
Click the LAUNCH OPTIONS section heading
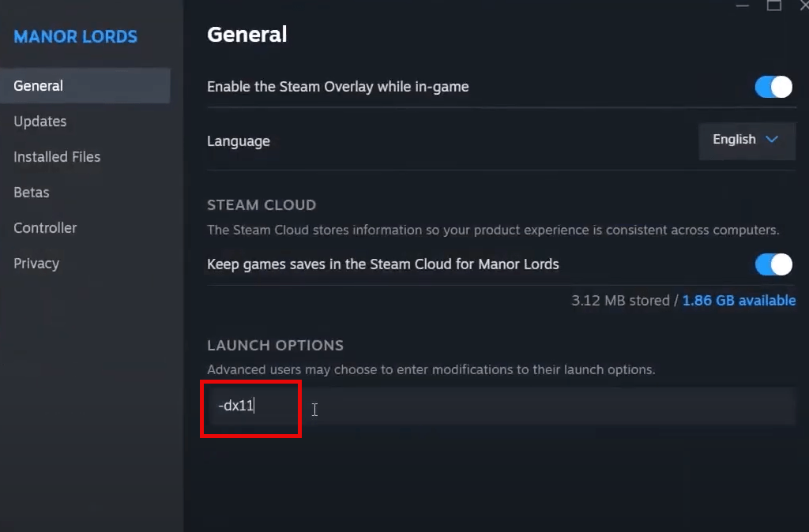tap(275, 346)
